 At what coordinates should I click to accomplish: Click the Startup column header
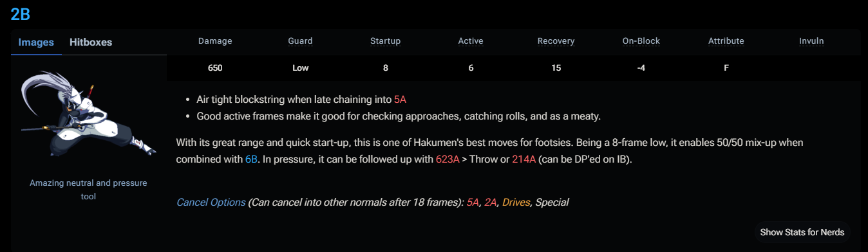point(385,41)
